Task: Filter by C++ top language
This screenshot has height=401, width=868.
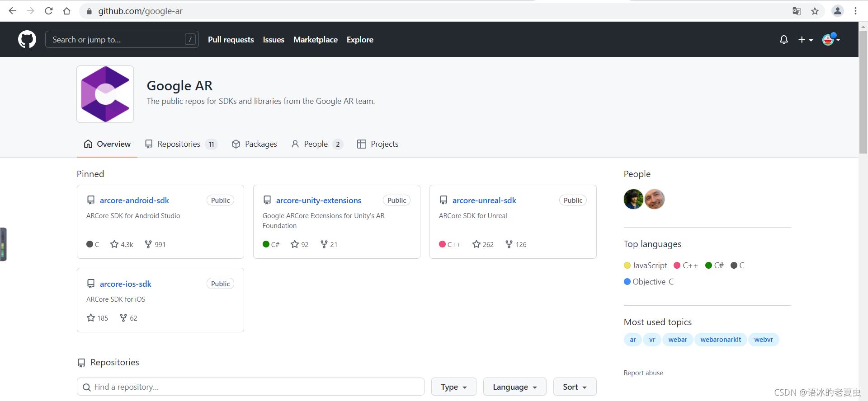Action: [686, 266]
